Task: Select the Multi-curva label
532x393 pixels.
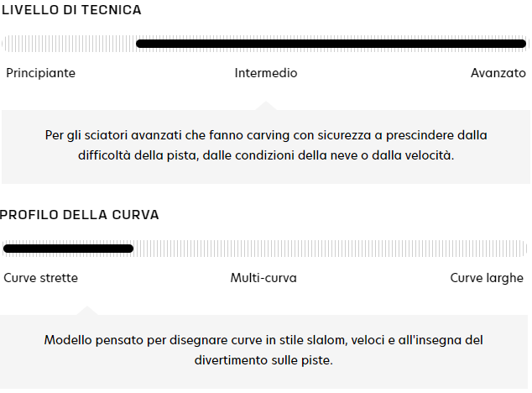Action: 263,278
